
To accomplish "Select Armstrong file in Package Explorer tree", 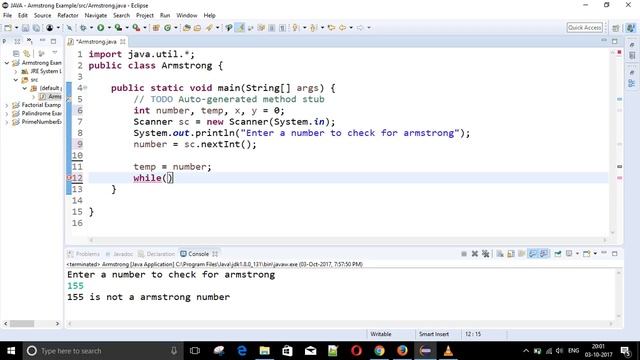I will (x=50, y=97).
